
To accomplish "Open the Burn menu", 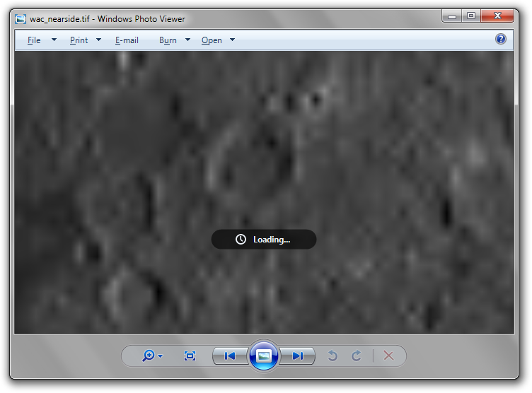I will coord(168,40).
